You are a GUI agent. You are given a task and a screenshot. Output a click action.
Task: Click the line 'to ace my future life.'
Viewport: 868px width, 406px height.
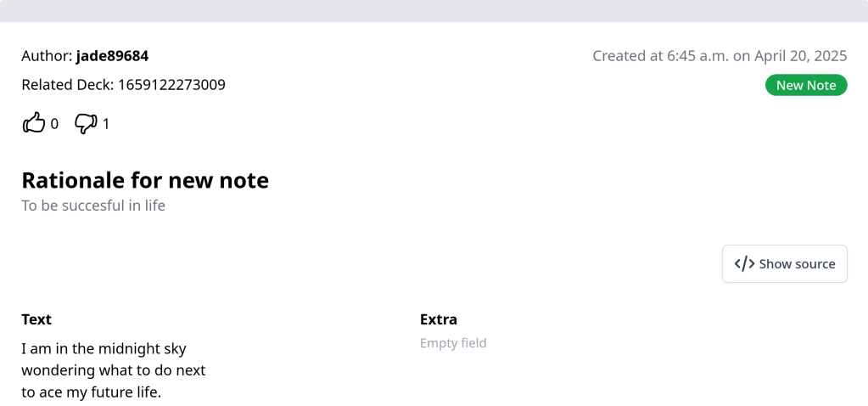point(91,392)
